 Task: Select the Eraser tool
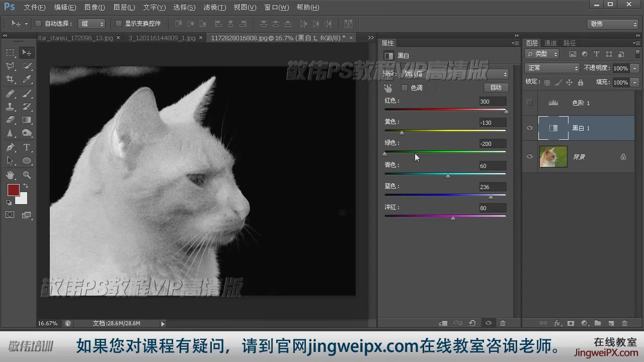(10, 120)
